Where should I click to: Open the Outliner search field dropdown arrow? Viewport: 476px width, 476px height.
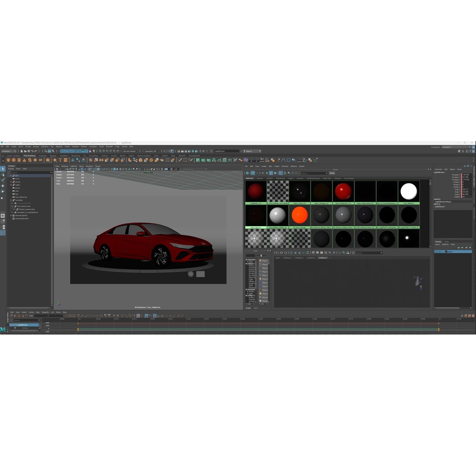[x=51, y=172]
